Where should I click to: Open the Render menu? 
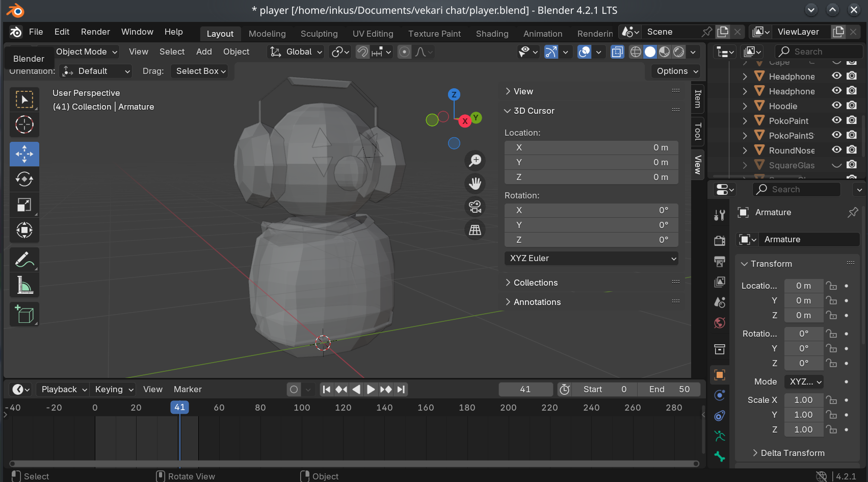click(x=95, y=32)
